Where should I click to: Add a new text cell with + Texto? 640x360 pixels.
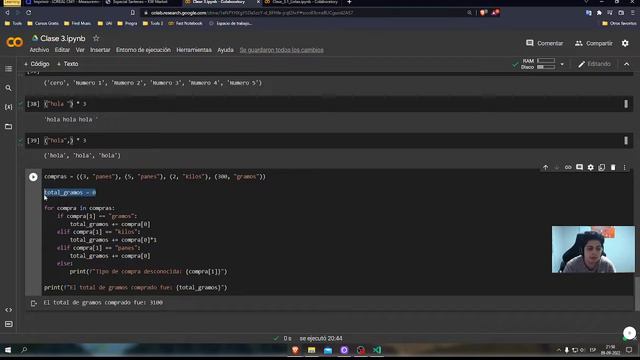(68, 64)
